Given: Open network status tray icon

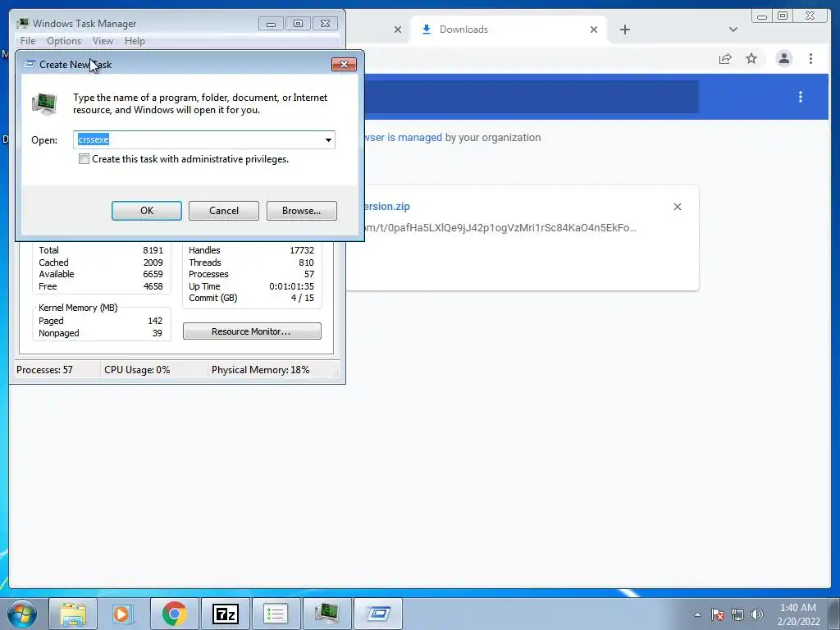Looking at the screenshot, I should coord(737,614).
